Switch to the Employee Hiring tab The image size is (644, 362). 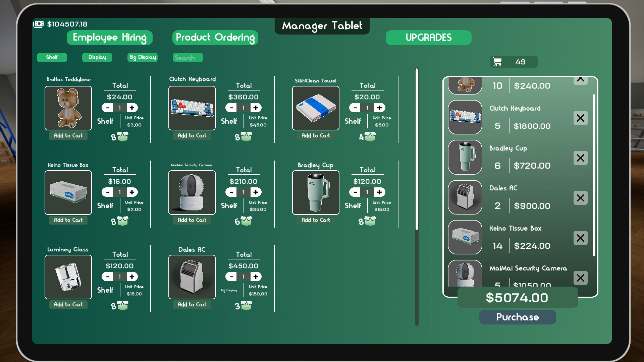click(x=109, y=38)
